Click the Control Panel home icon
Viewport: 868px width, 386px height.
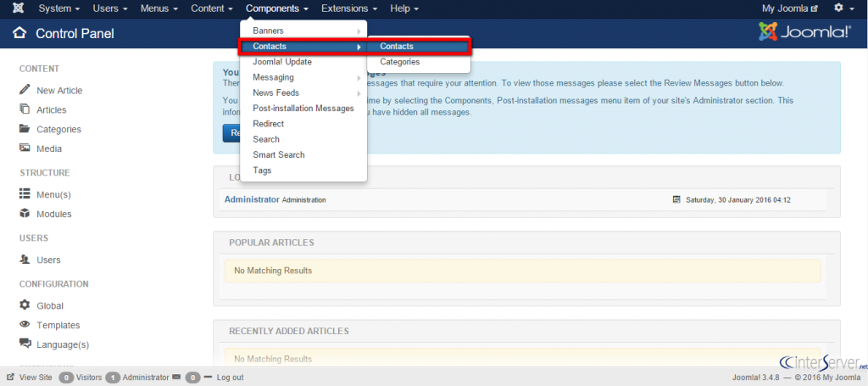point(19,33)
